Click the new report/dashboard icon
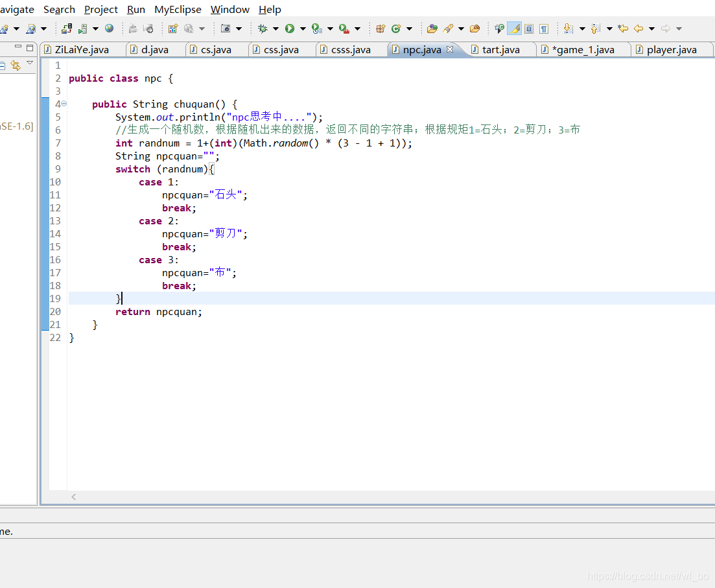Viewport: 715px width, 588px height. click(x=172, y=29)
